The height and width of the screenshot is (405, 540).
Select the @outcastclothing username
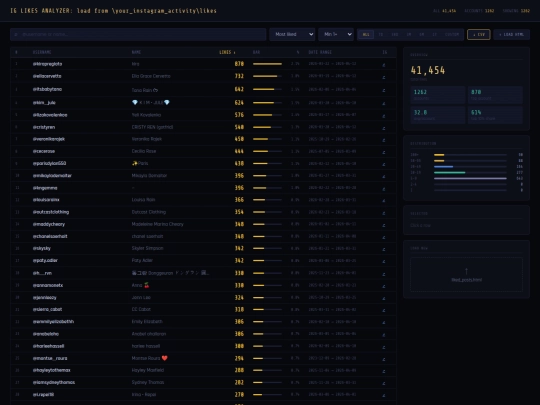point(51,212)
